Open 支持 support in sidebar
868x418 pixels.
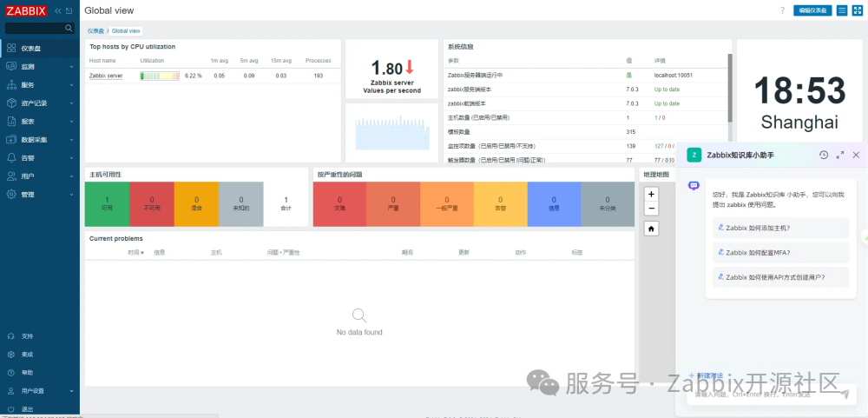click(x=40, y=336)
